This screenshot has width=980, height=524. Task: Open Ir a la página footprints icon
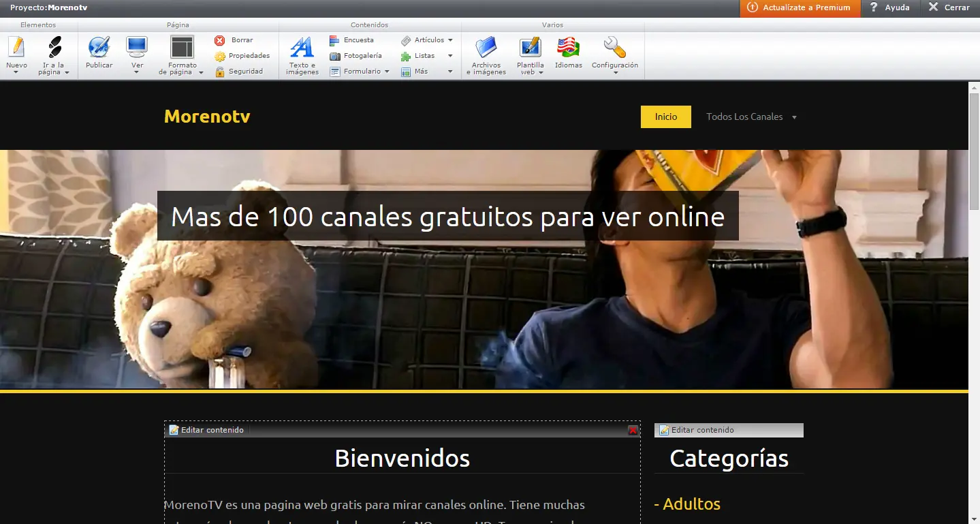[54, 47]
